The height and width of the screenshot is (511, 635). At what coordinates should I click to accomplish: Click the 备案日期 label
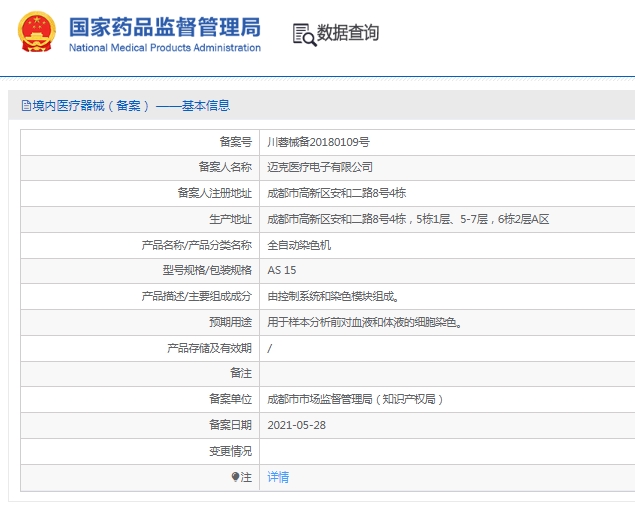pyautogui.click(x=230, y=425)
